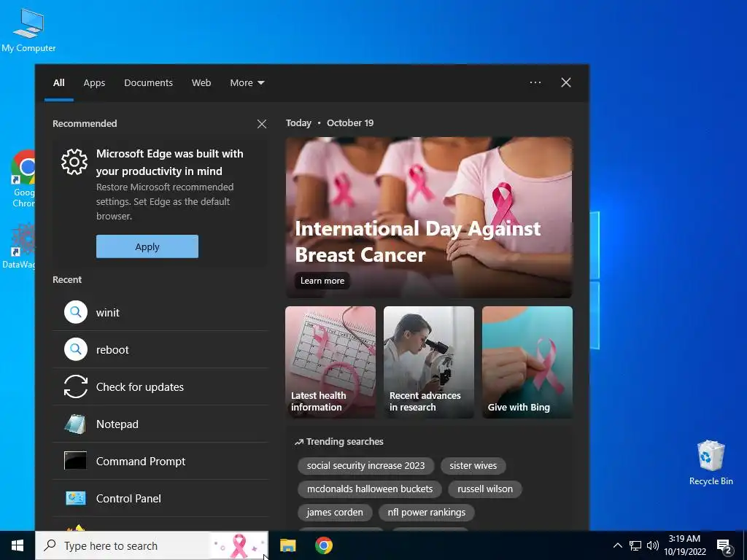Click the Windows Start button
Screen dimensions: 747x560
click(x=18, y=545)
